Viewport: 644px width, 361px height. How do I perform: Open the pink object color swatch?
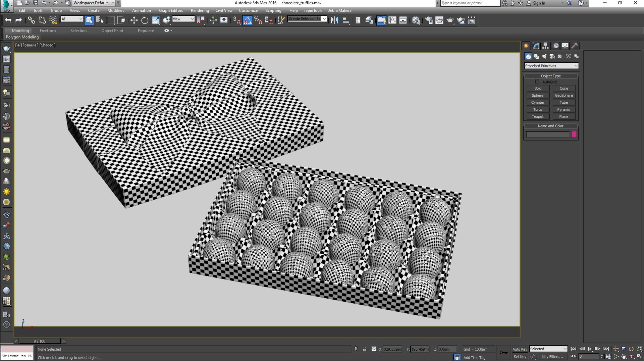tap(574, 135)
